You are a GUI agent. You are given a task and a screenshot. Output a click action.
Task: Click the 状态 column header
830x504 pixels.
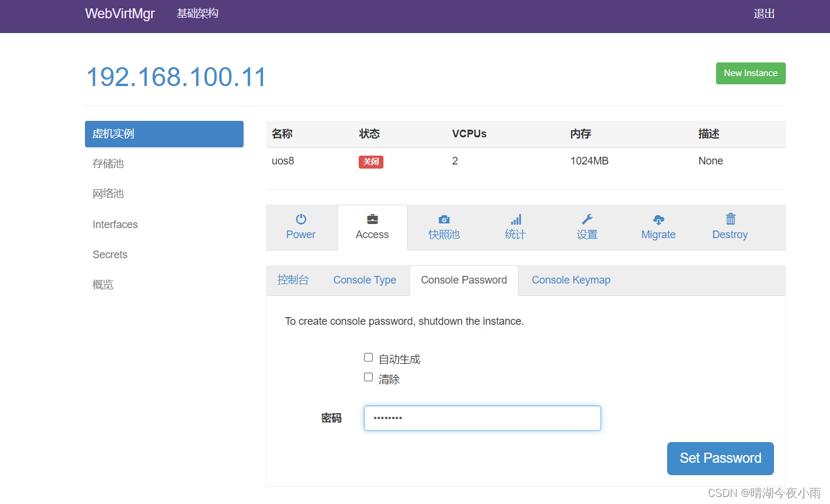[369, 134]
